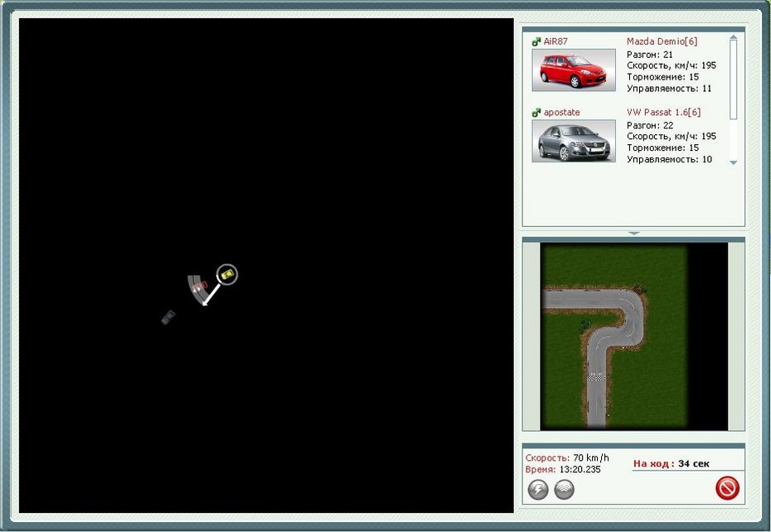Click the gender icon beside apostate

click(536, 113)
